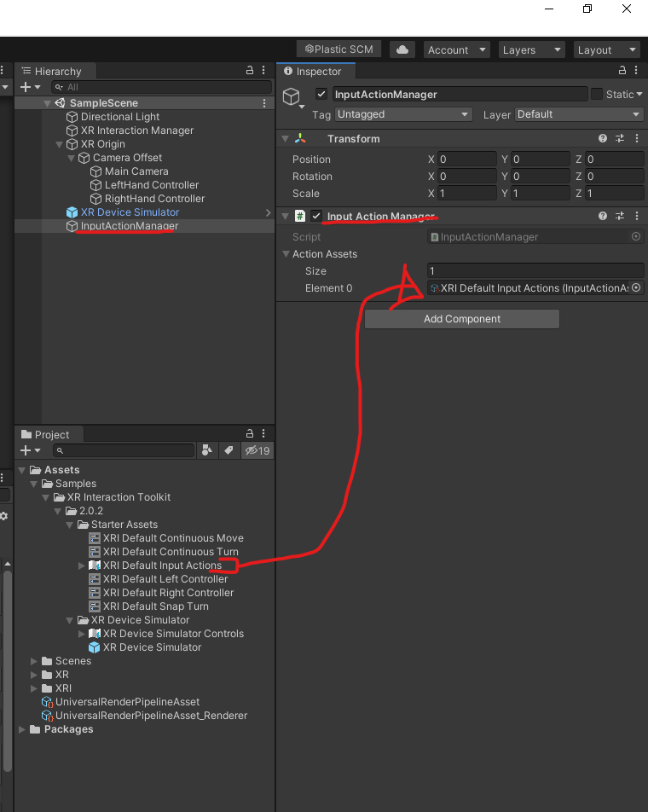Viewport: 648px width, 812px height.
Task: Click the XR Device Simulator prefab icon in Hierarchy
Action: coord(72,212)
